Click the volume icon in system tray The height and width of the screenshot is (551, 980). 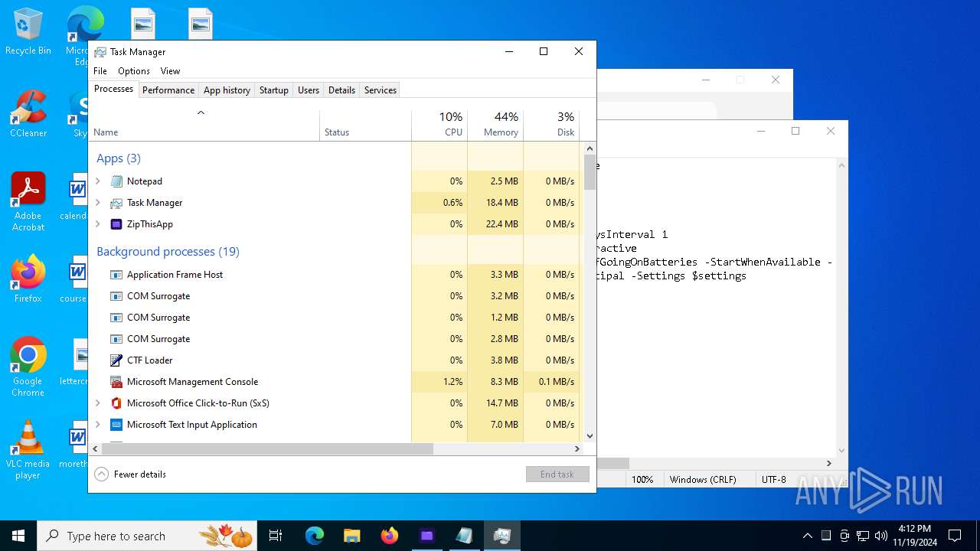coord(881,536)
